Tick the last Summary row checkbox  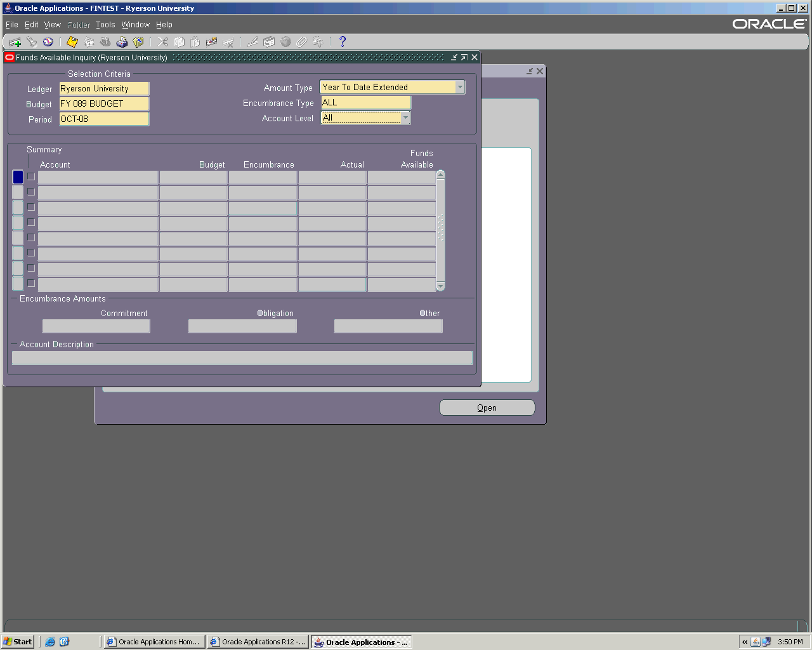click(x=31, y=284)
